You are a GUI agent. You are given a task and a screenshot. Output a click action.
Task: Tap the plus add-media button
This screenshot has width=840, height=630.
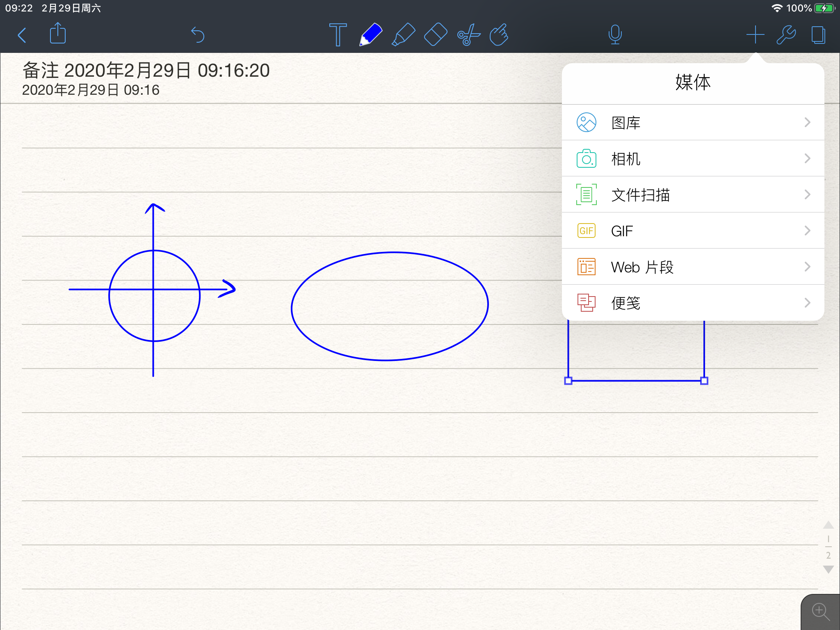click(755, 35)
